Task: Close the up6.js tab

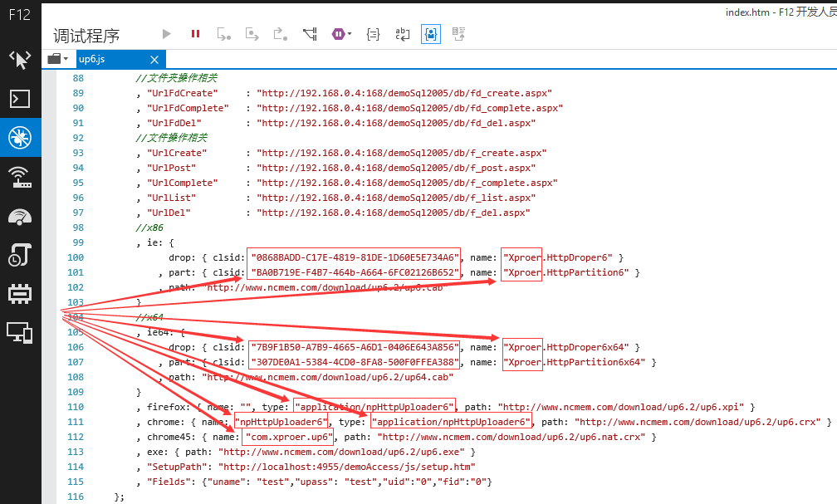Action: point(154,59)
